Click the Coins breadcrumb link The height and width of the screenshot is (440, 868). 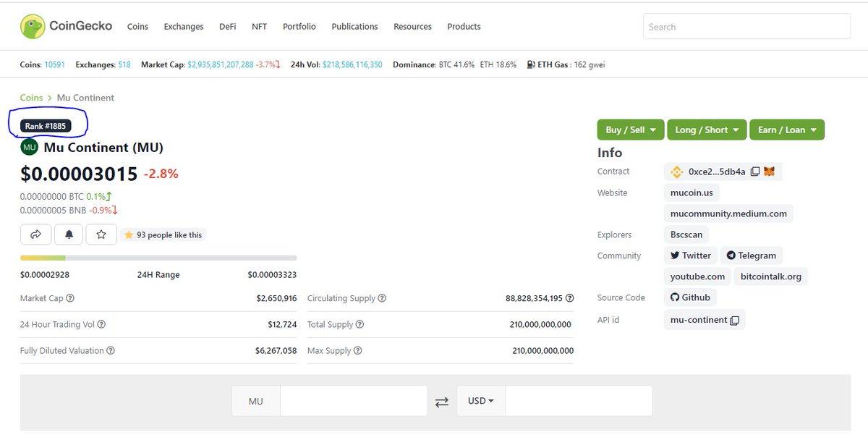pyautogui.click(x=31, y=98)
